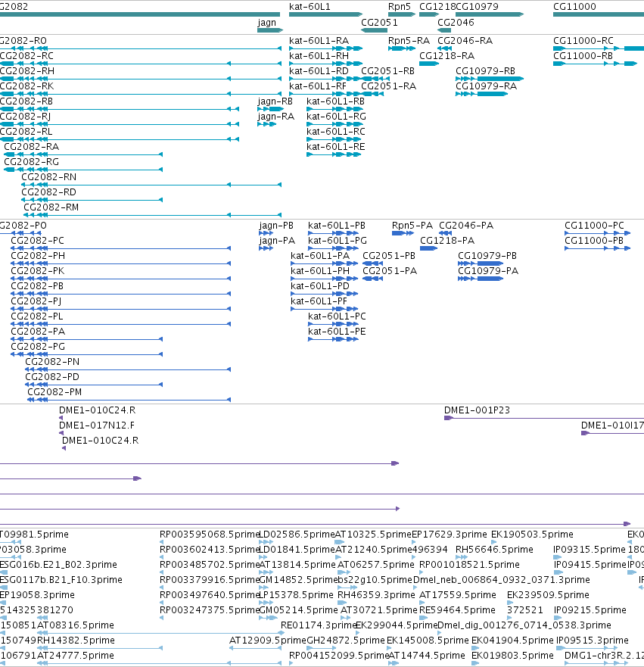Select protein CG2082-PN
This screenshot has height=667, width=644.
52,362
